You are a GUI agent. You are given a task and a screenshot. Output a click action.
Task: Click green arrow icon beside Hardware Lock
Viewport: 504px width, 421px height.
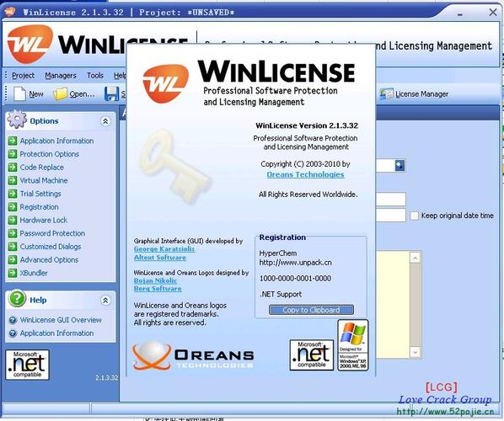[x=13, y=220]
